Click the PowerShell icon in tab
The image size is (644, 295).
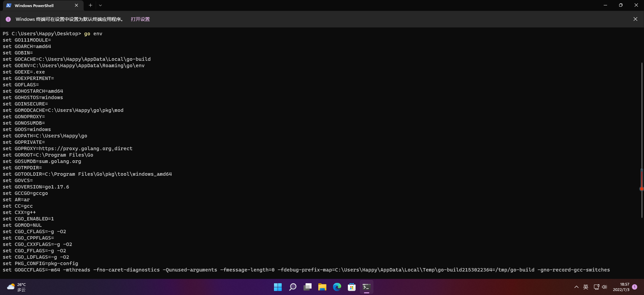[9, 5]
